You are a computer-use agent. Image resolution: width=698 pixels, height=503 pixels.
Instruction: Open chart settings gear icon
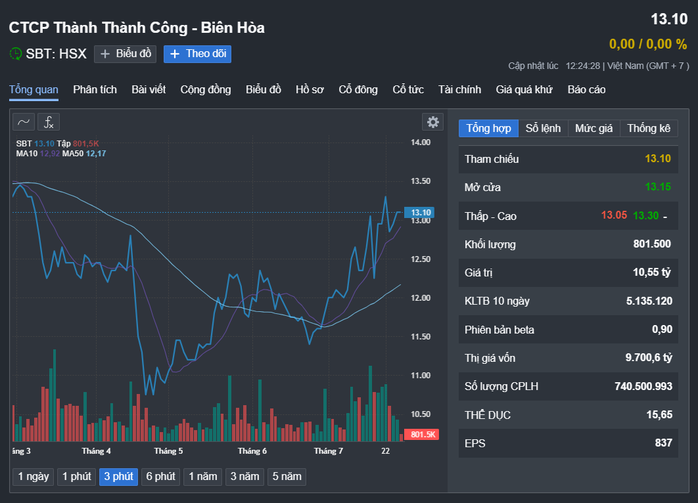pos(433,122)
